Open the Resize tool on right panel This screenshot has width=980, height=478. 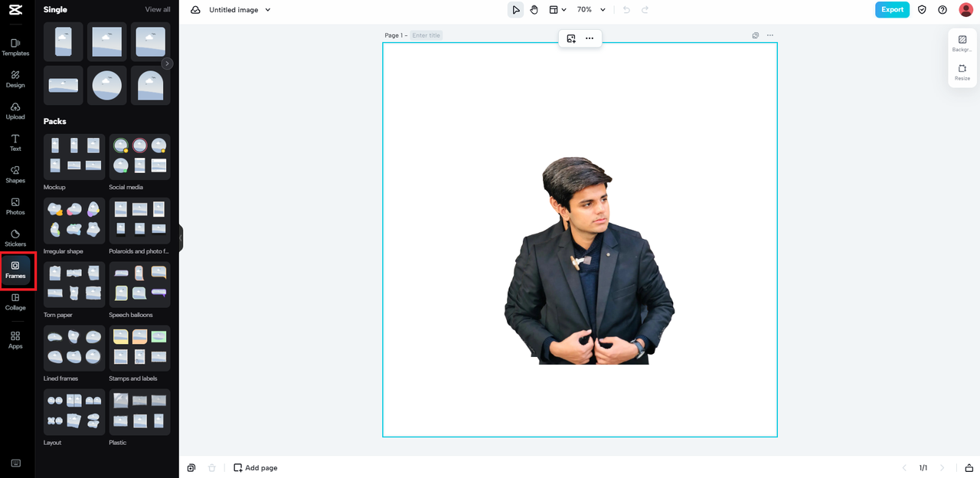tap(962, 72)
